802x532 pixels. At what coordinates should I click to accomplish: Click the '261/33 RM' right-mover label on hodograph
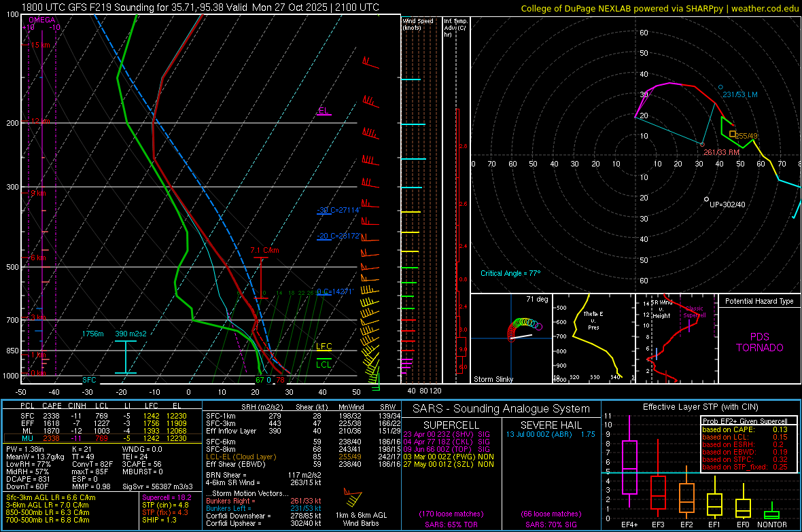tap(721, 152)
